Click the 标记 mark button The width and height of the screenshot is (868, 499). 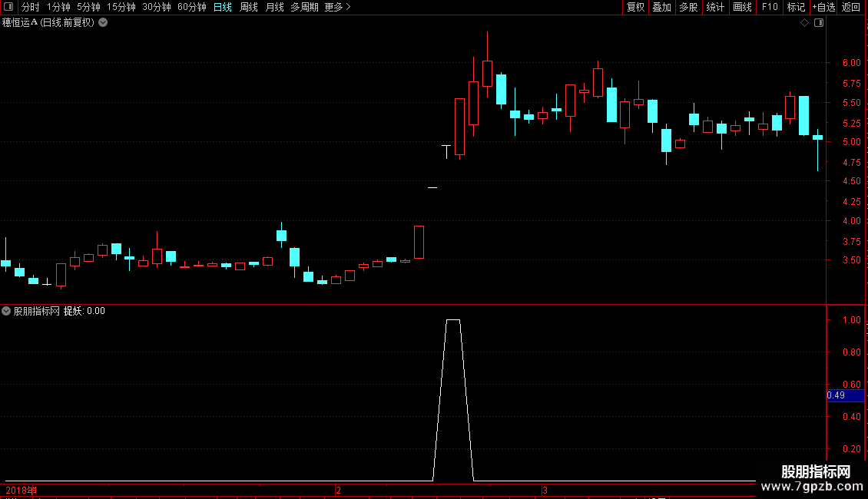(x=796, y=7)
